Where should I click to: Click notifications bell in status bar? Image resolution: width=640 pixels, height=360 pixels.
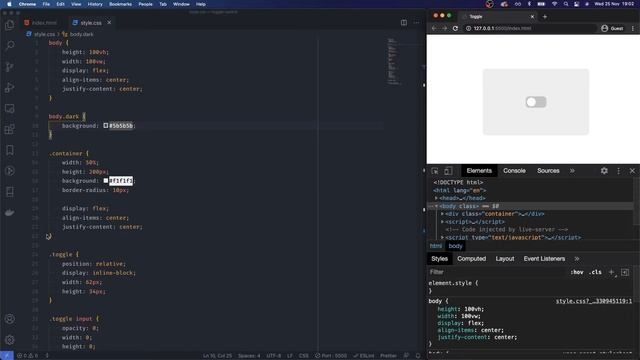(418, 356)
